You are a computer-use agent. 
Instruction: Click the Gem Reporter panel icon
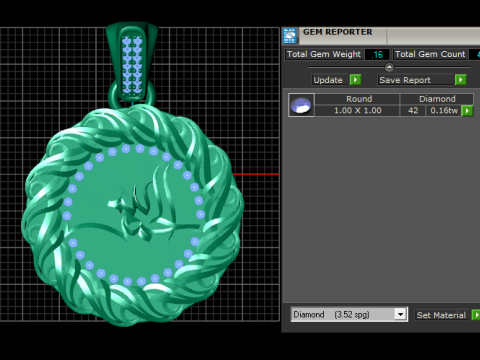[x=290, y=36]
